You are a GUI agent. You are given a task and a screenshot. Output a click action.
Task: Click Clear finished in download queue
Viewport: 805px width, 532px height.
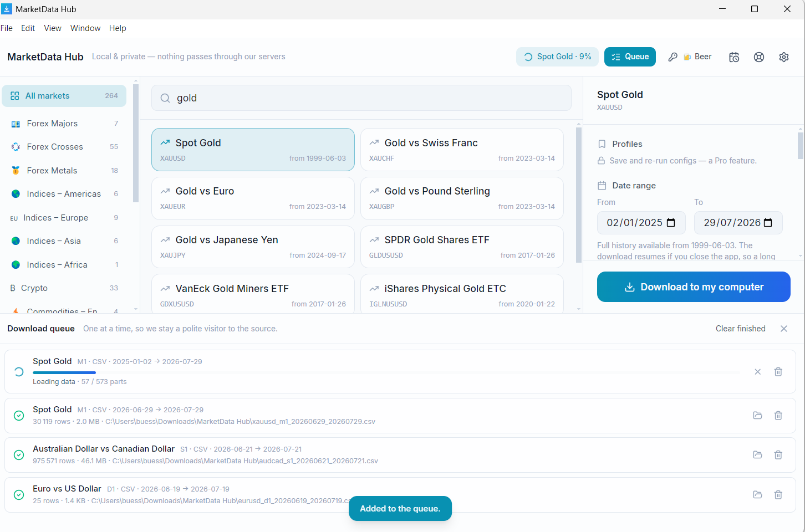coord(740,329)
